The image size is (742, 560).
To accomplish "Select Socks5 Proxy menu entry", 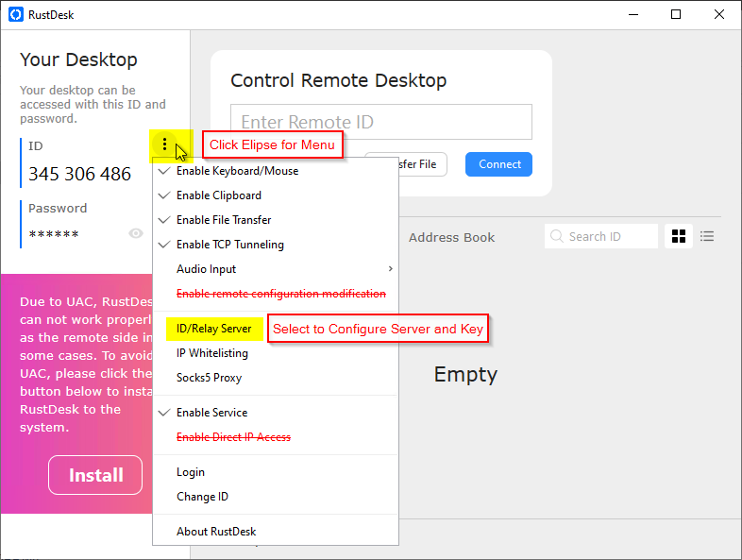I will (x=276, y=379).
